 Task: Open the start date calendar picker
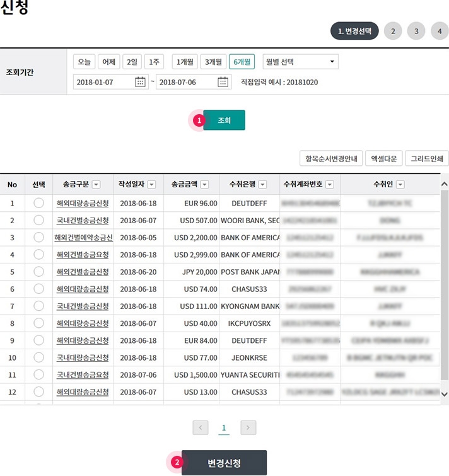[140, 82]
